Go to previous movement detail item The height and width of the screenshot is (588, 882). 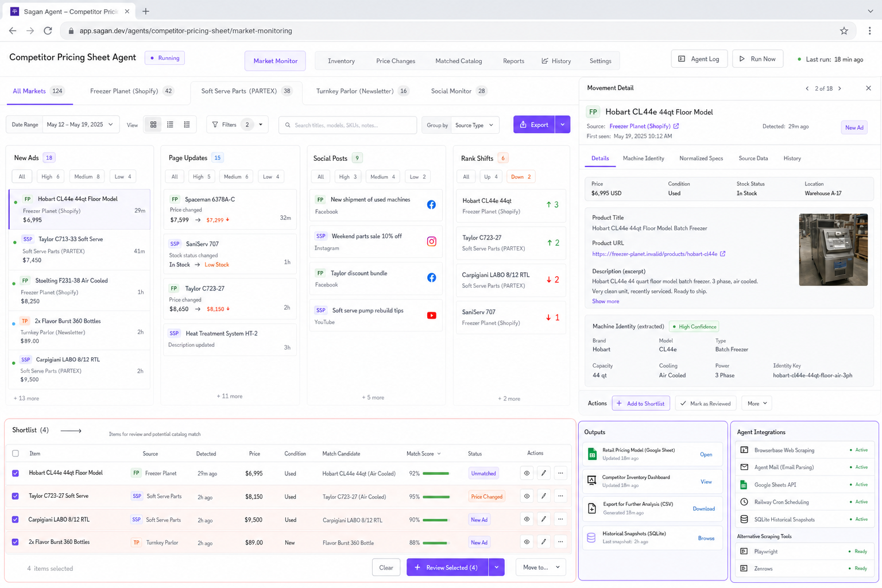point(807,88)
